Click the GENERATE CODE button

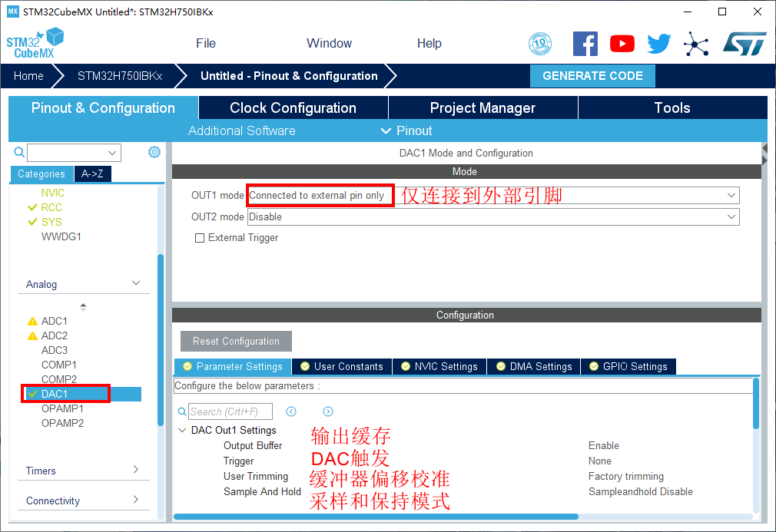coord(592,76)
